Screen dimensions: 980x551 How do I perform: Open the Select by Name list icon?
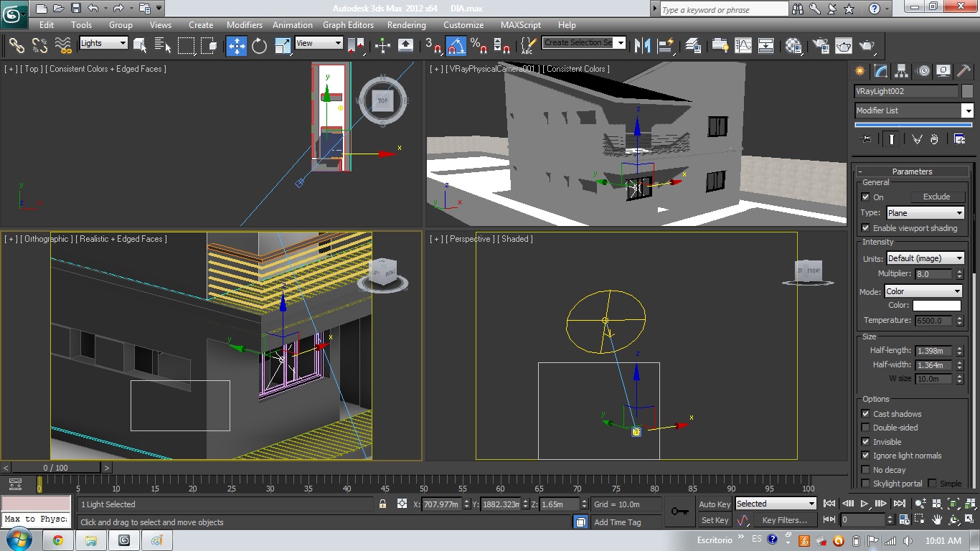[x=163, y=46]
